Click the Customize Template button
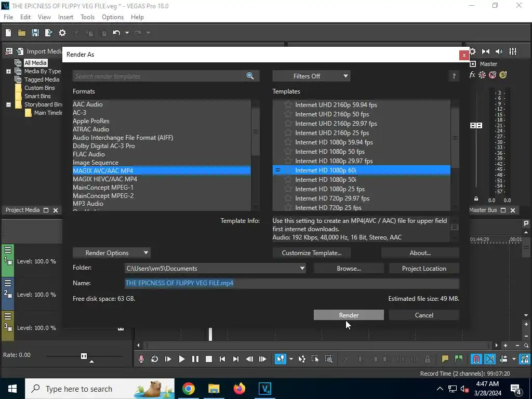This screenshot has height=399, width=532. tap(312, 253)
